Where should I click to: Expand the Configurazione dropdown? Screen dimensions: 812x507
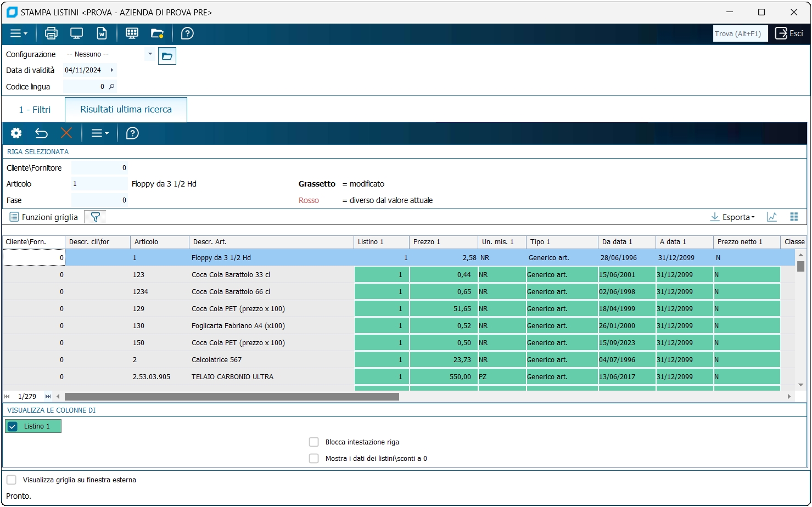(x=150, y=54)
